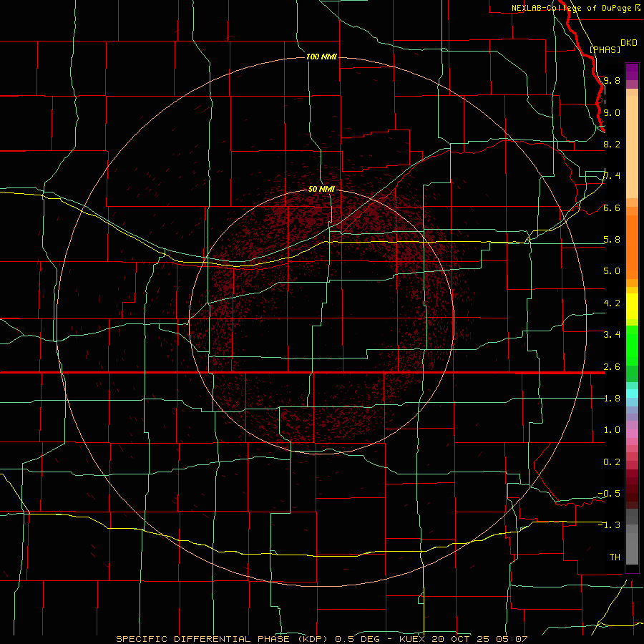Select the 8.2 value on the scale
This screenshot has width=644, height=644.
[612, 144]
